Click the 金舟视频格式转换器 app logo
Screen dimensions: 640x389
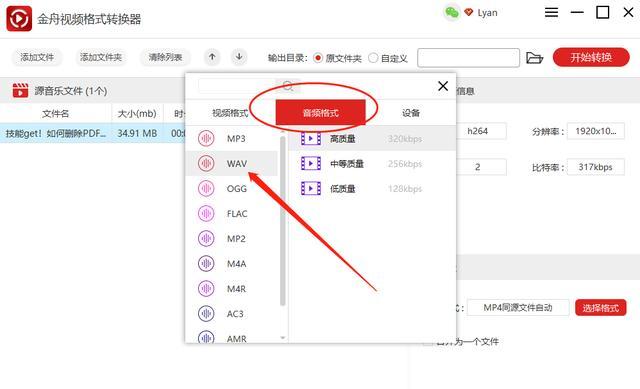coord(19,18)
